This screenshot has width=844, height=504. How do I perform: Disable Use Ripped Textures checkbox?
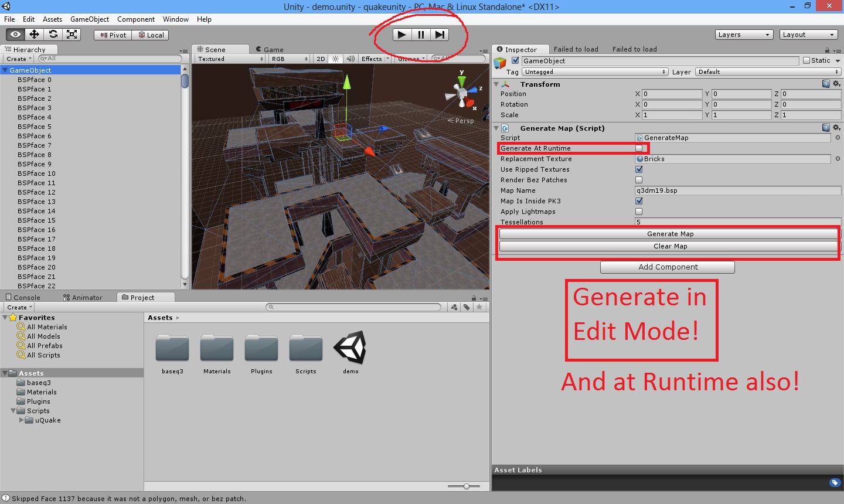point(639,169)
